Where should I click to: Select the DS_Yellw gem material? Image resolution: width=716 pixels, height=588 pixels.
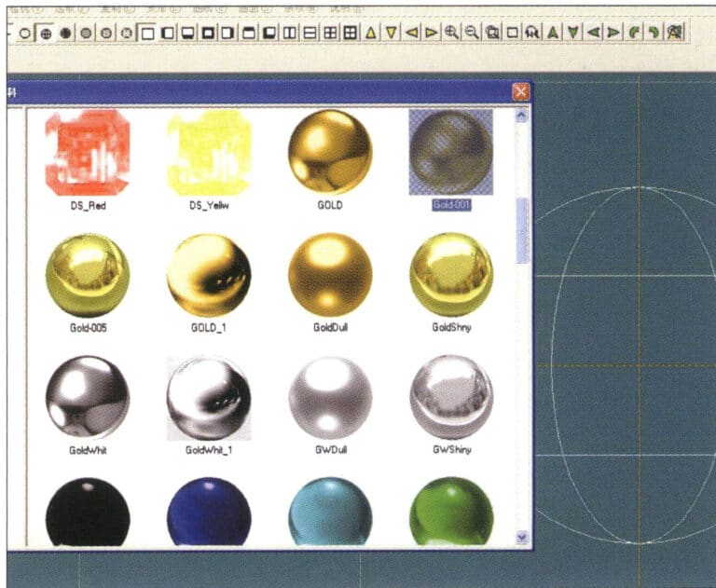pos(209,153)
